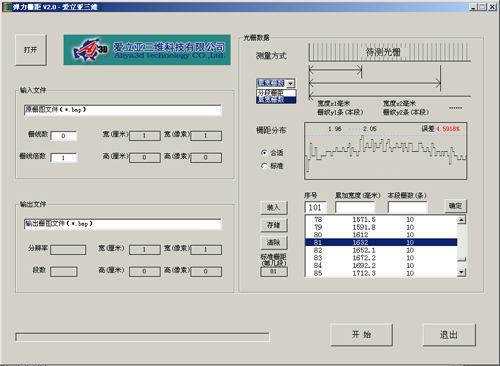Viewport: 500px width, 366px height.
Task: Click the 序号 field showing 101
Action: (315, 207)
